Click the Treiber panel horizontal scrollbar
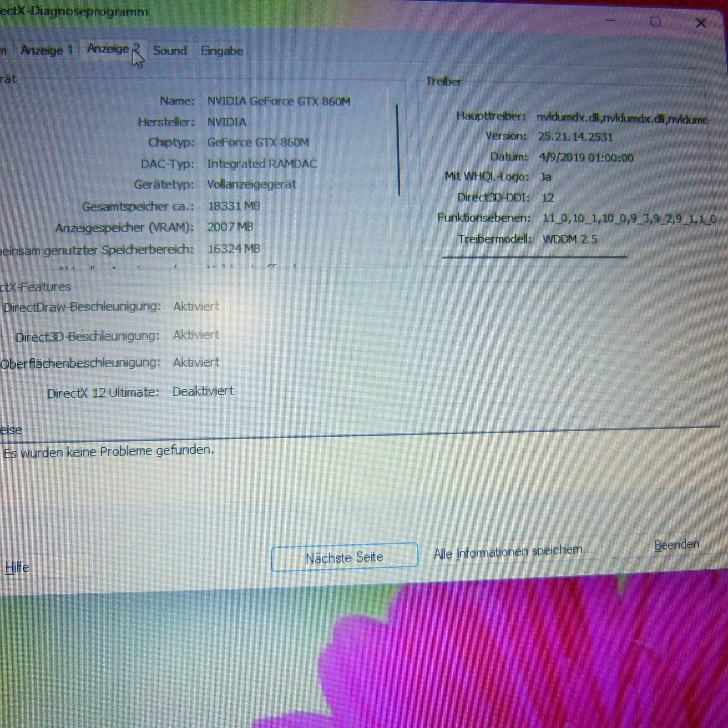Image resolution: width=728 pixels, height=728 pixels. (534, 257)
